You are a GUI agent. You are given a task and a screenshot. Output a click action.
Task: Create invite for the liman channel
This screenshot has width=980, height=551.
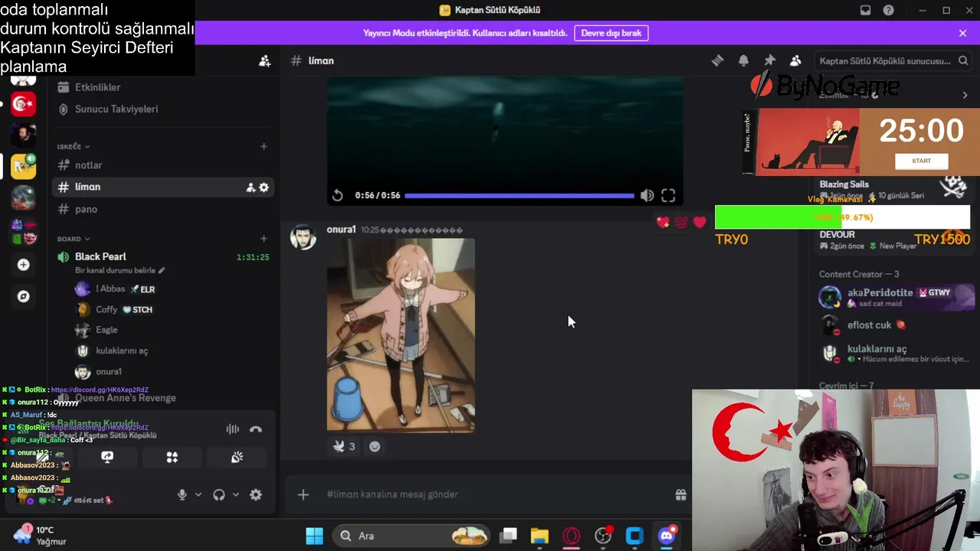point(250,187)
